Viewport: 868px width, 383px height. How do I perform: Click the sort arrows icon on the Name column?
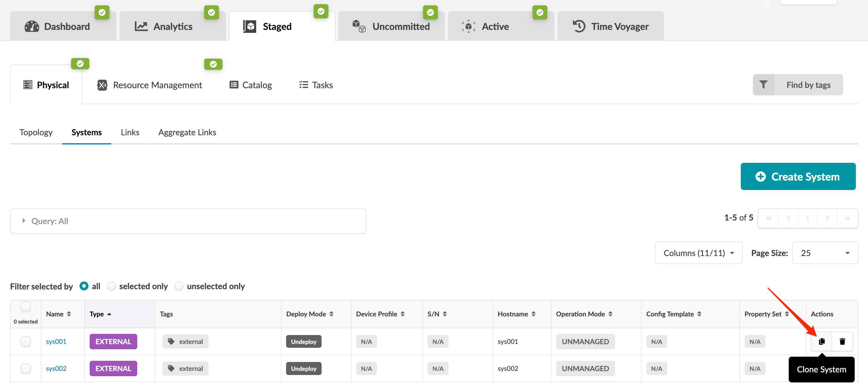(69, 314)
